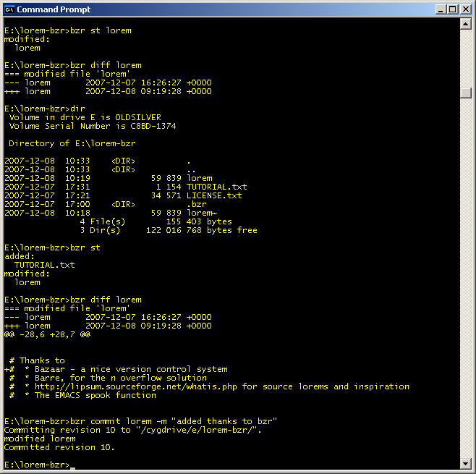Click the 'E:\lorem-bzr>dir' command line
This screenshot has width=476, height=474.
45,109
